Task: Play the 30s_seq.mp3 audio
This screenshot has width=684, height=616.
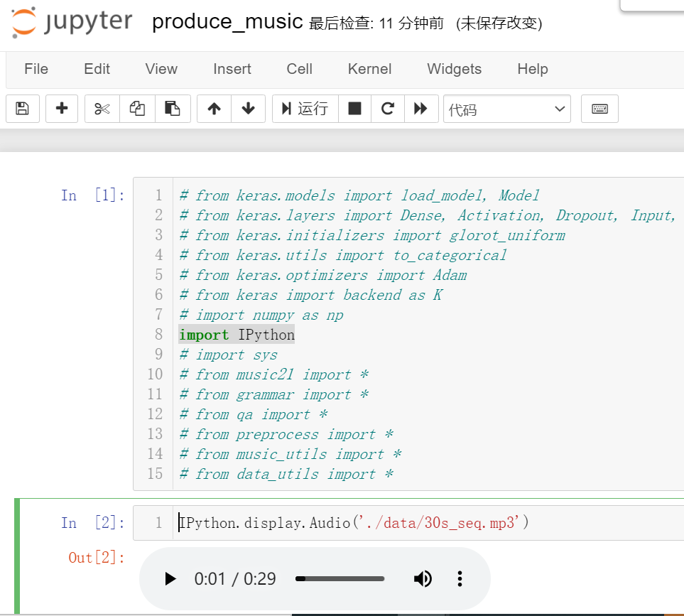Action: coord(170,579)
